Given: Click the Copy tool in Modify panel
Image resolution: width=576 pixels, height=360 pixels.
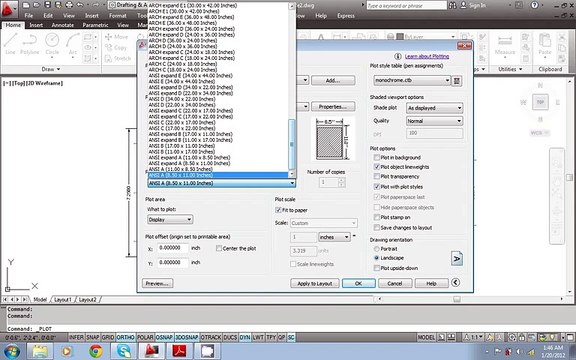Looking at the screenshot, I should point(116,48).
